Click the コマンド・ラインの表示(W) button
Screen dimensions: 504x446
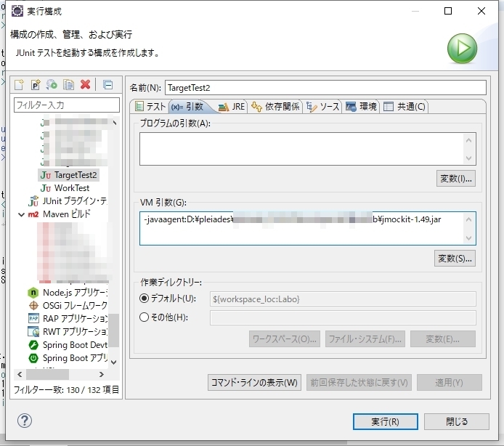point(254,382)
